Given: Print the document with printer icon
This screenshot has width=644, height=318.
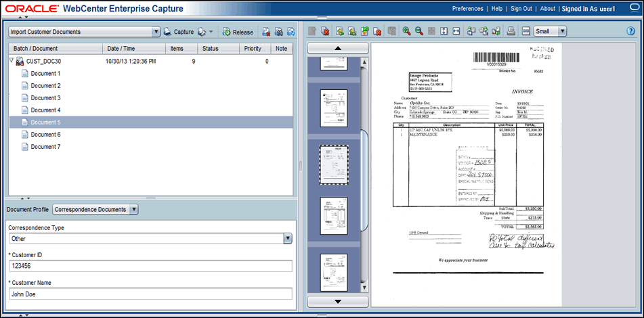Looking at the screenshot, I should 511,31.
